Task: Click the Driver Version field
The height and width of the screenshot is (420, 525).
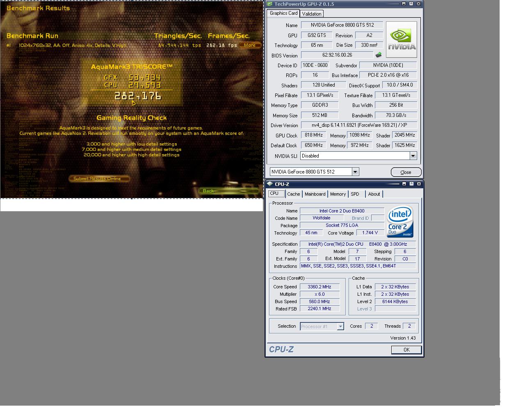Action: point(359,125)
